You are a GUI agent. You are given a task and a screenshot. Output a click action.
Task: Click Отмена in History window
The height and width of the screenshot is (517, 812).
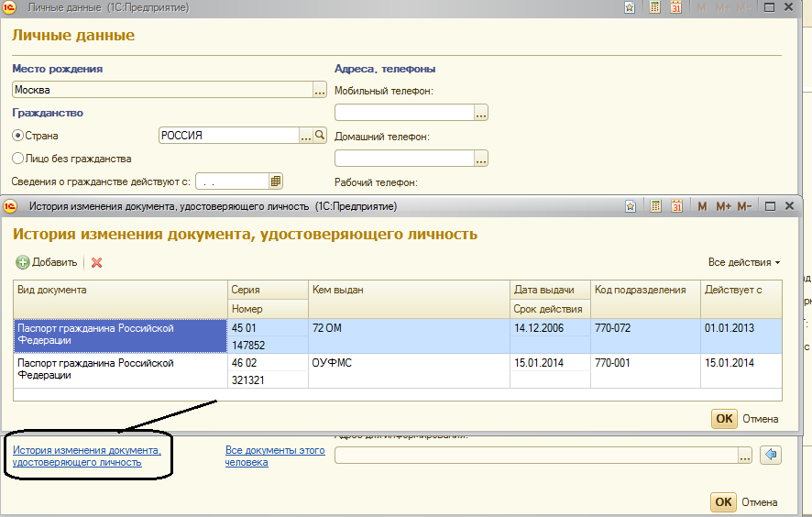tap(760, 419)
